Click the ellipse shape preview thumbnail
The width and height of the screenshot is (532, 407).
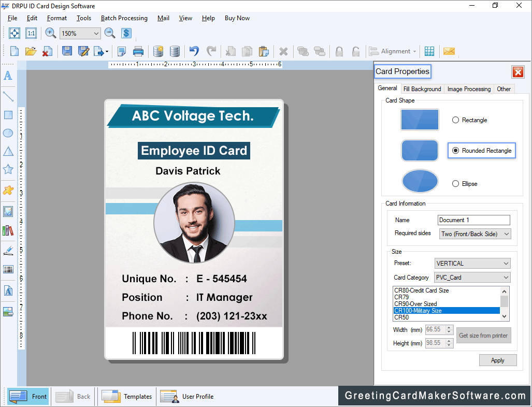point(420,181)
